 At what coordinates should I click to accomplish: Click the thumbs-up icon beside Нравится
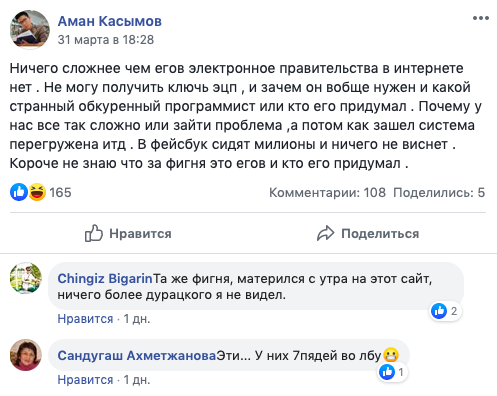coord(94,233)
